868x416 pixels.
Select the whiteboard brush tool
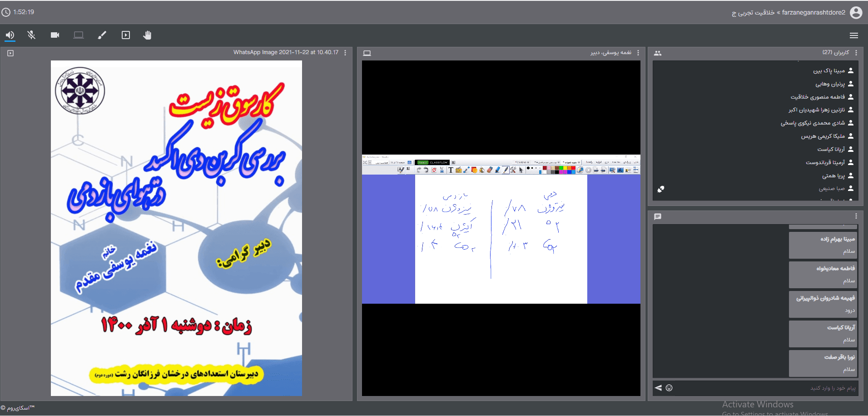coord(102,35)
